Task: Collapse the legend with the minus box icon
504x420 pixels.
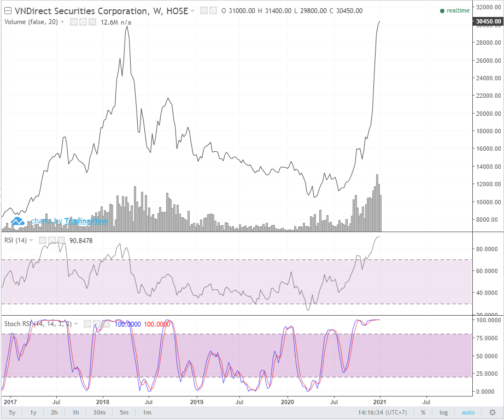Action: [8, 11]
